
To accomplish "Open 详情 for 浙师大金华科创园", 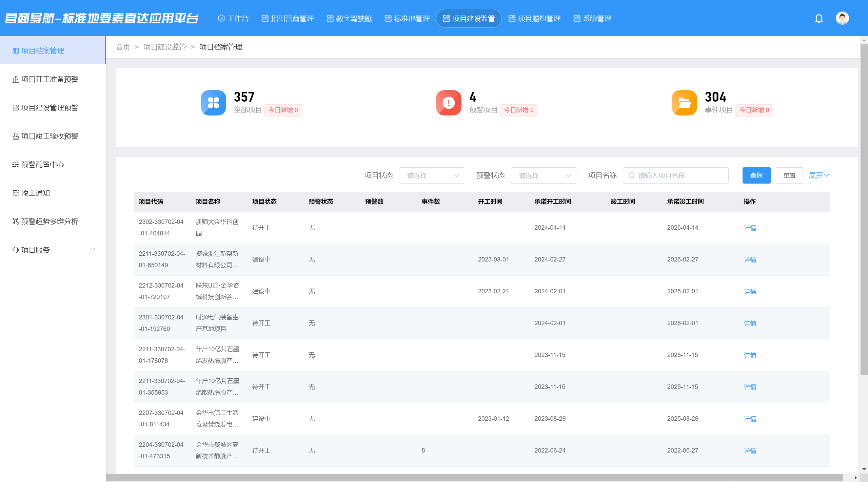I will [x=750, y=228].
